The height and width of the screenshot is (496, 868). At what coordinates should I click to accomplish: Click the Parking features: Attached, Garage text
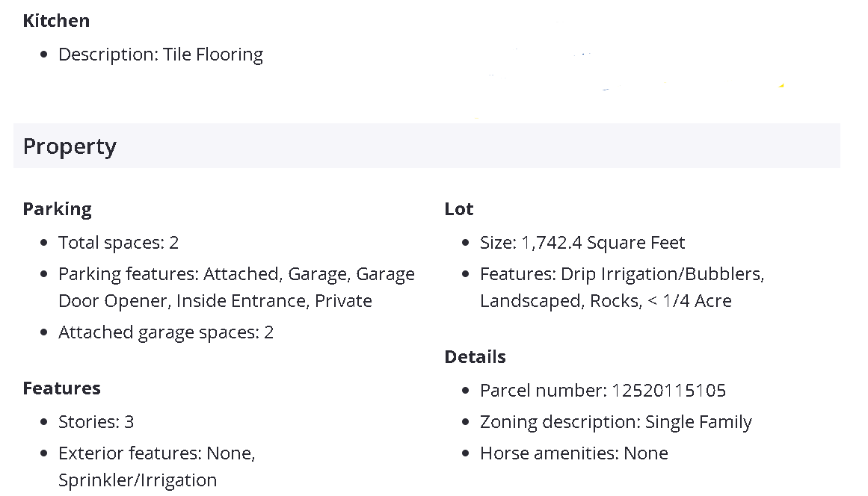coord(236,274)
